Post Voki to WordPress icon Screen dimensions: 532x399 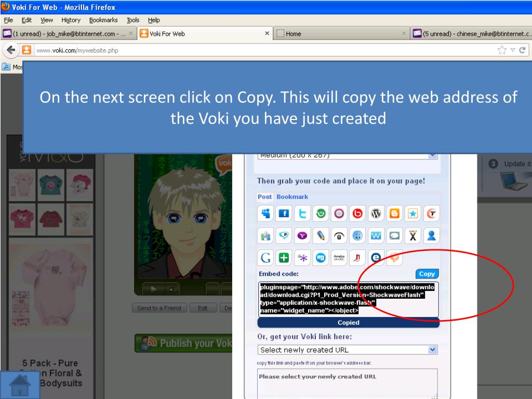[x=376, y=214]
